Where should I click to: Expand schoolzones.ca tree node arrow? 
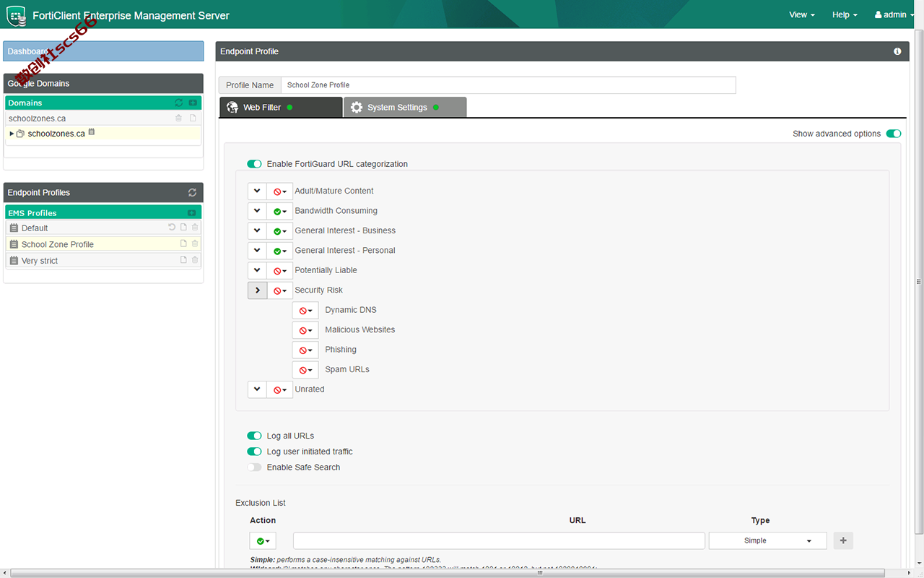pyautogui.click(x=12, y=134)
